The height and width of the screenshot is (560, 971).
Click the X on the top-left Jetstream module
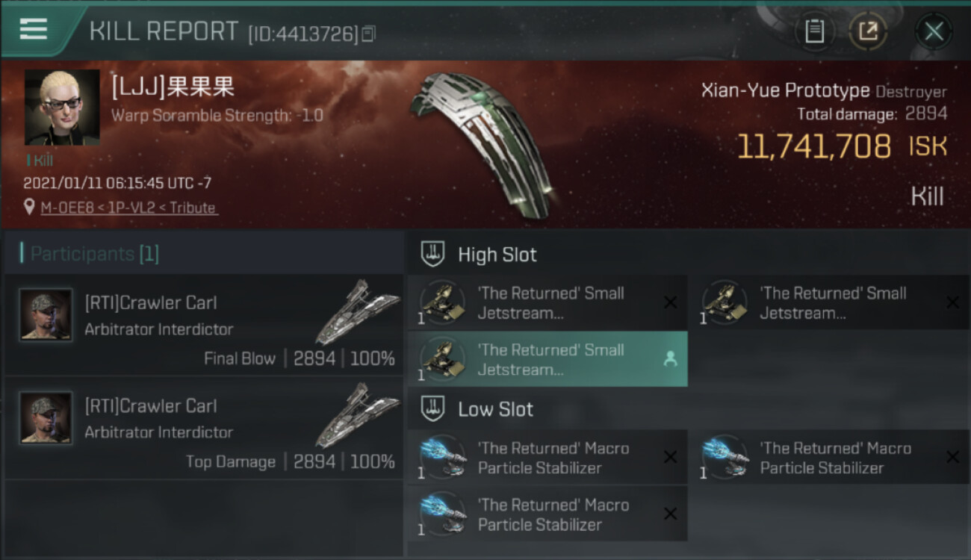(670, 302)
